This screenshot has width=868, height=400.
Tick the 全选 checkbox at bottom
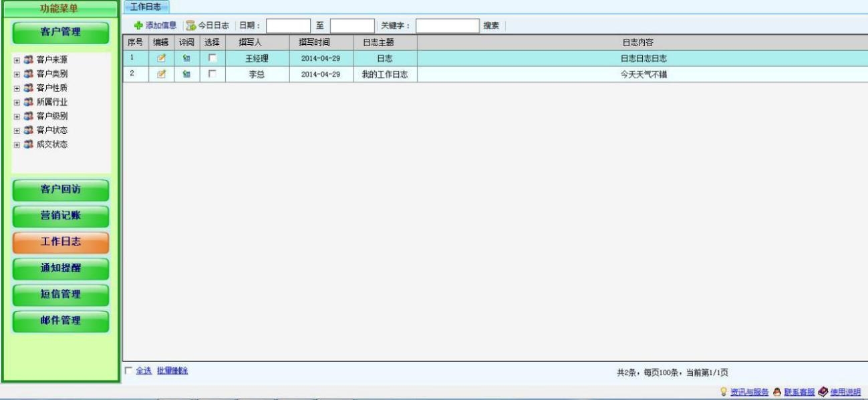click(x=129, y=371)
